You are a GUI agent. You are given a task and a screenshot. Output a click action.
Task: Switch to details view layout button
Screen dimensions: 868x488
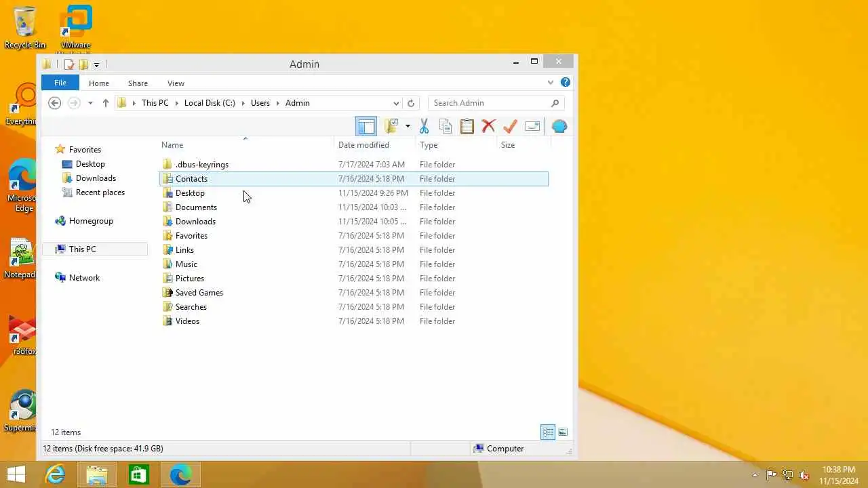(x=548, y=432)
